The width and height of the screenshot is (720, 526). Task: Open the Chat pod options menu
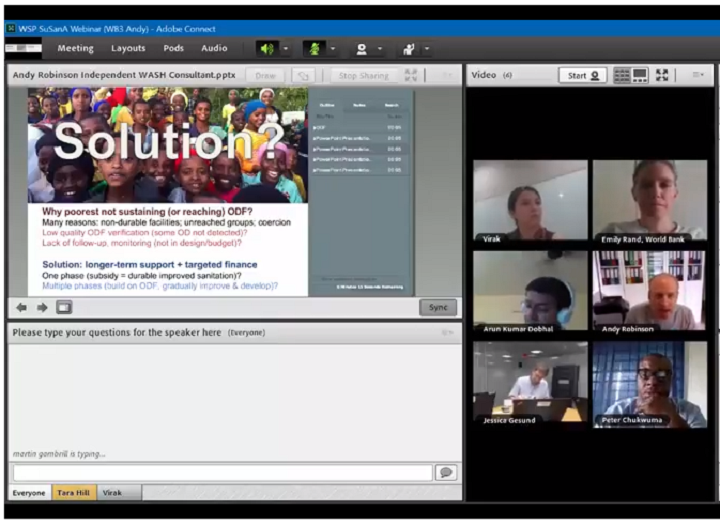pos(447,332)
